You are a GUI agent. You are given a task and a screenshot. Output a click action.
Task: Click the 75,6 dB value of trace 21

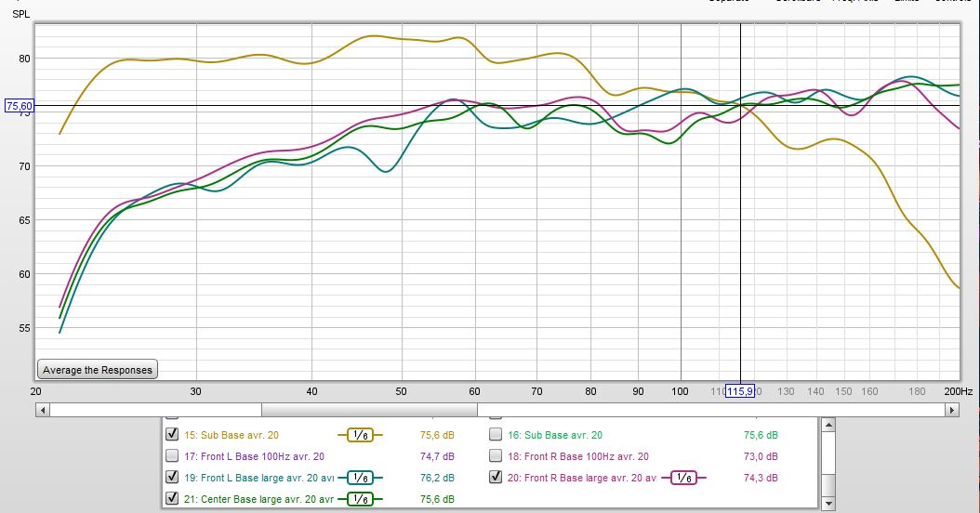pyautogui.click(x=437, y=499)
